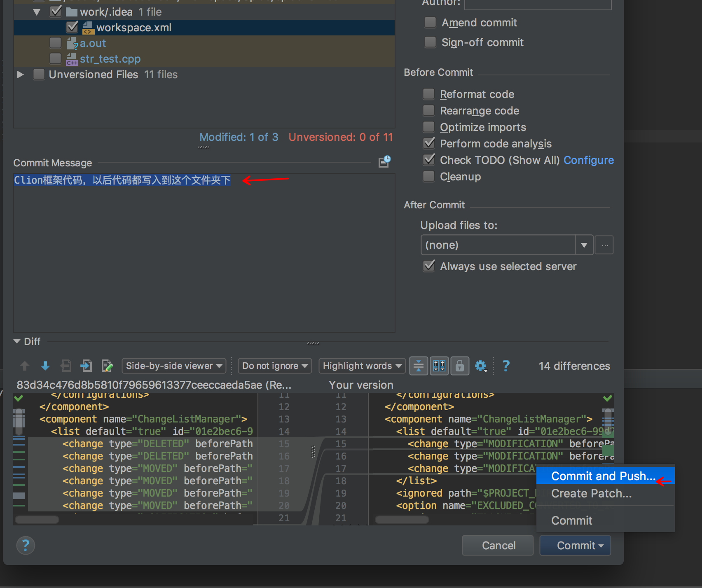This screenshot has height=588, width=702.
Task: Check the a.out file checkbox
Action: [56, 43]
